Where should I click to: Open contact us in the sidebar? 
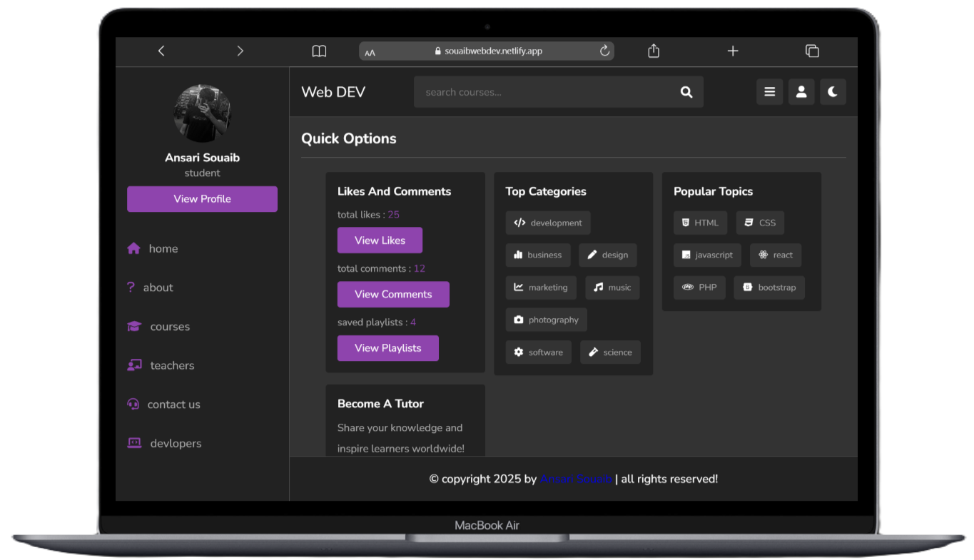tap(163, 404)
